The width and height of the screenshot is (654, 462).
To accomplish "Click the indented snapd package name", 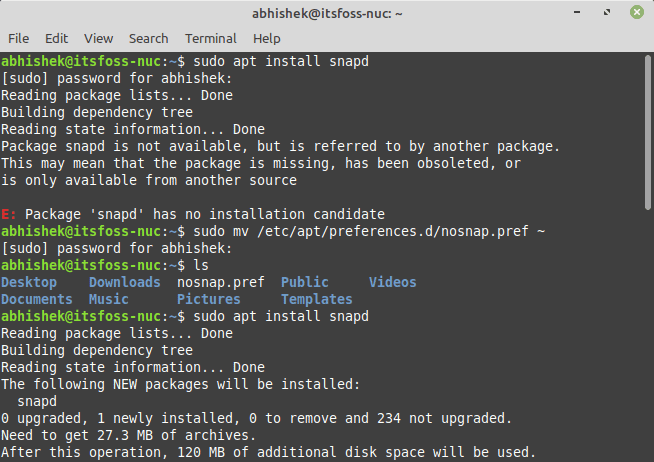I will point(37,402).
